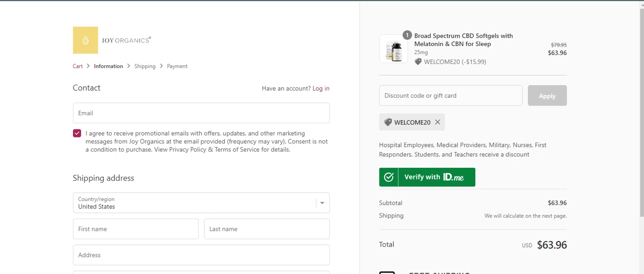Click the product quantity badge 1
644x274 pixels.
407,35
